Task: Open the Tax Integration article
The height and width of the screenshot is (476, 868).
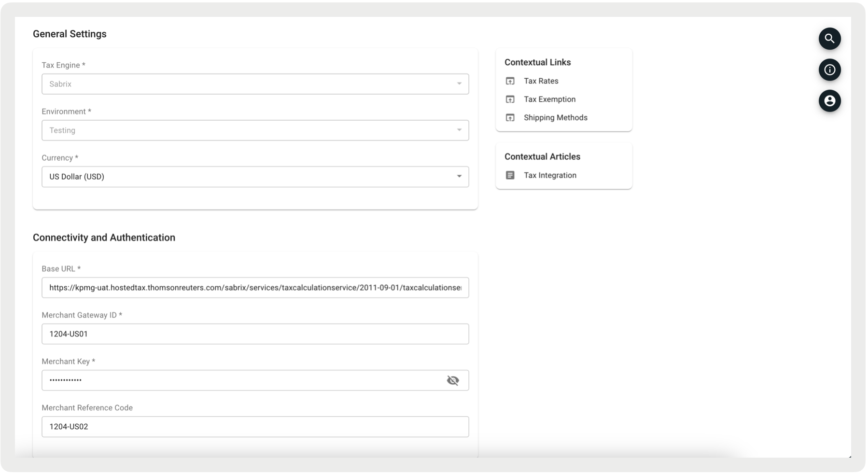Action: [550, 175]
